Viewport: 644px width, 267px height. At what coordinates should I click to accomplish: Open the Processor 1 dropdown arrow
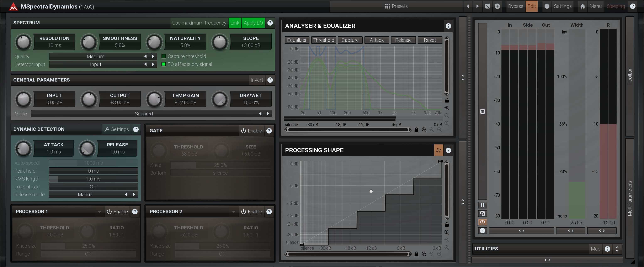click(99, 212)
